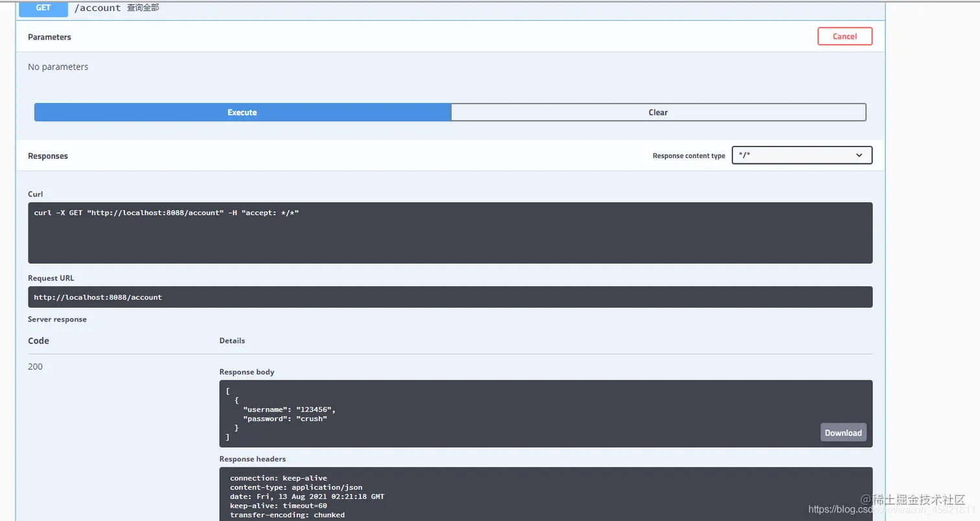Click the Parameters section heading
980x521 pixels.
pyautogui.click(x=50, y=37)
